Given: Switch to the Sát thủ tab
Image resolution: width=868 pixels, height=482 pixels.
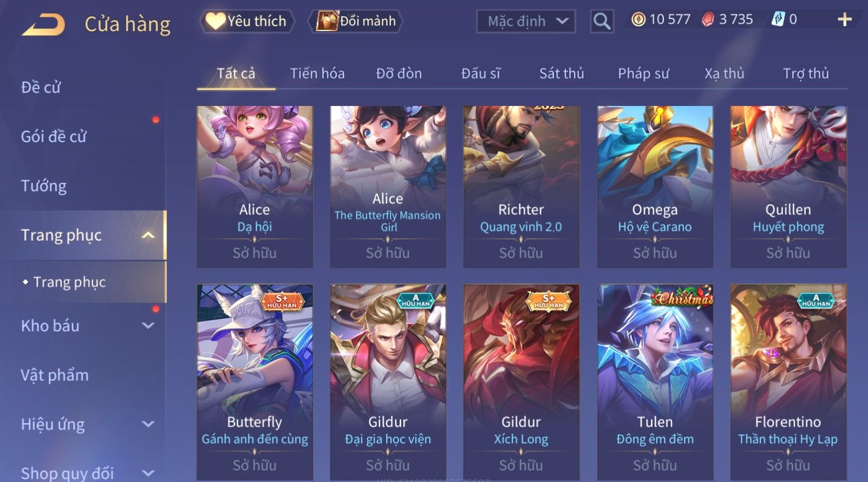Looking at the screenshot, I should point(561,74).
